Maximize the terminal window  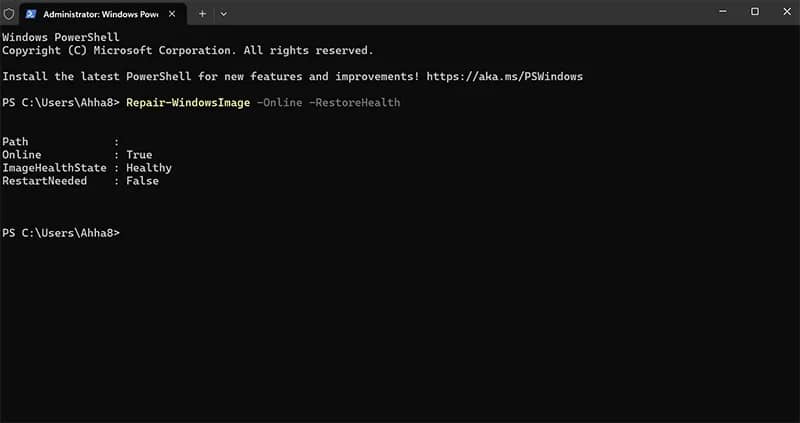[x=754, y=12]
